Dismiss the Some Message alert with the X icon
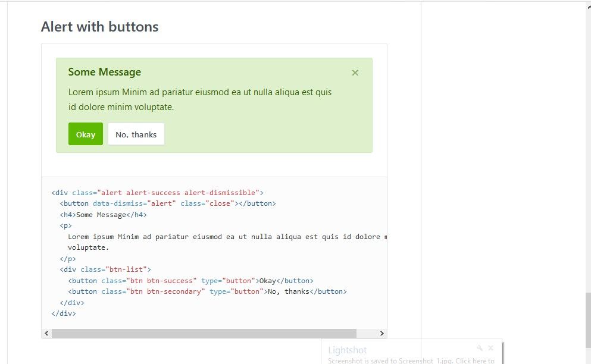Viewport: 591px width, 364px height. click(355, 73)
